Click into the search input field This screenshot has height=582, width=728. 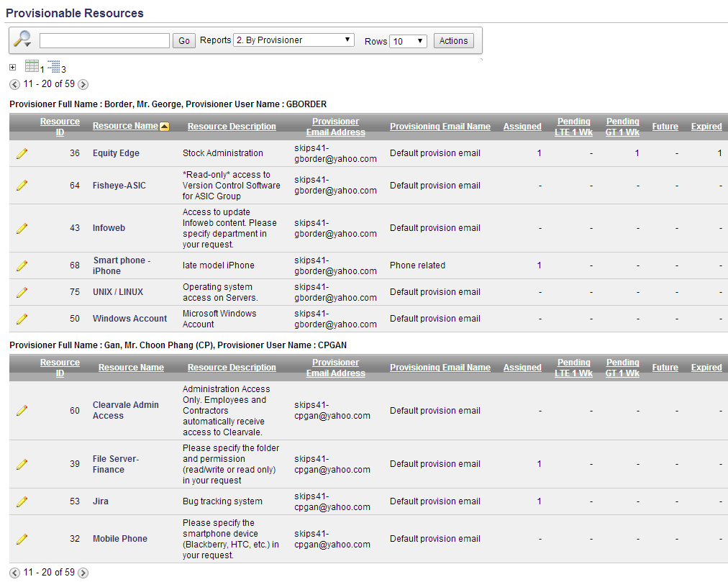104,40
